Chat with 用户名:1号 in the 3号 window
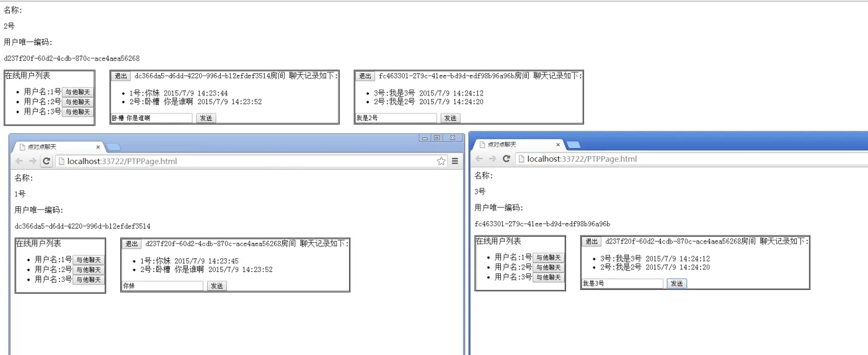868x355 pixels. tap(549, 258)
